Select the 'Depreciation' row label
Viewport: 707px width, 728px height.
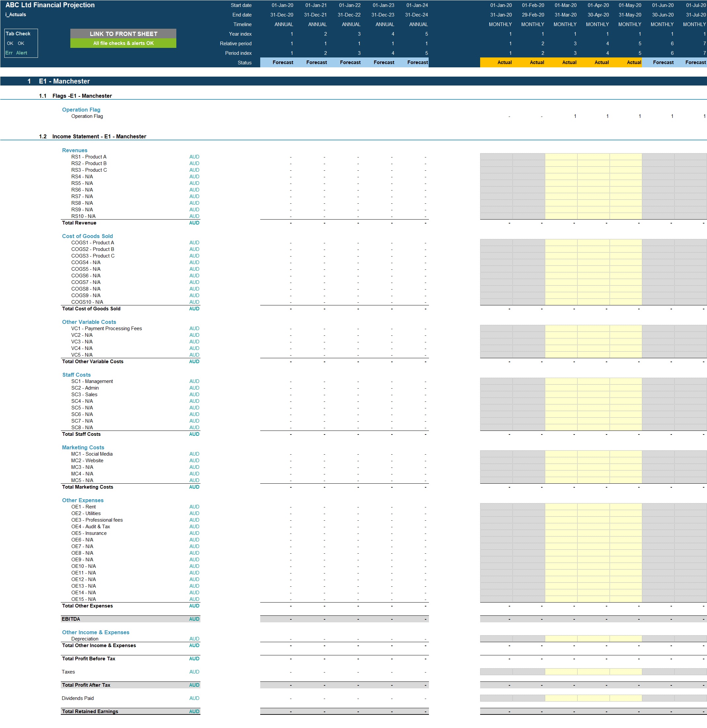tap(85, 639)
